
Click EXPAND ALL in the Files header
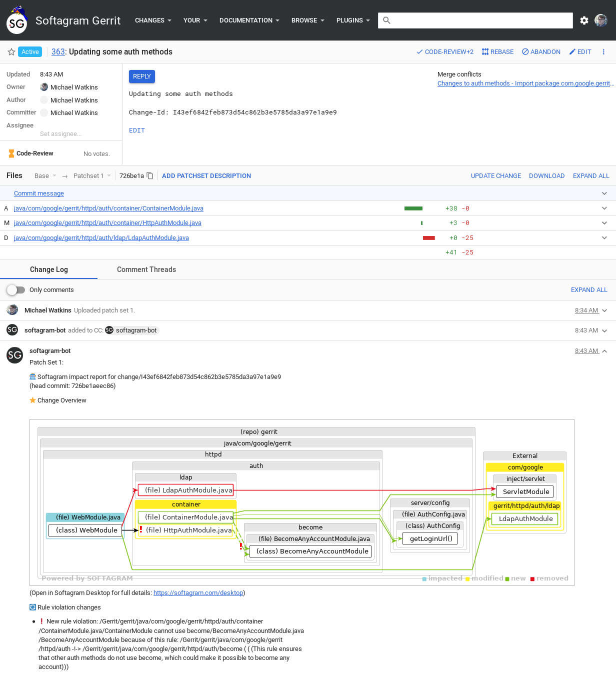(x=591, y=176)
